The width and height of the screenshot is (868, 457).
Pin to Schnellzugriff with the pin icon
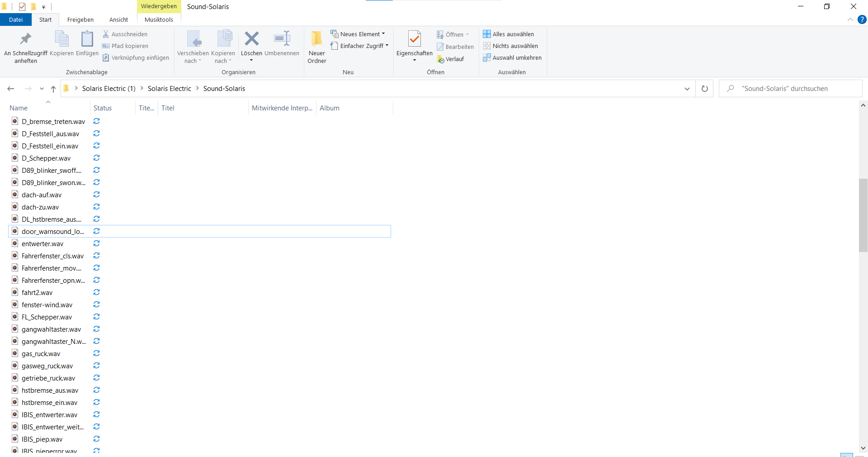click(x=26, y=39)
